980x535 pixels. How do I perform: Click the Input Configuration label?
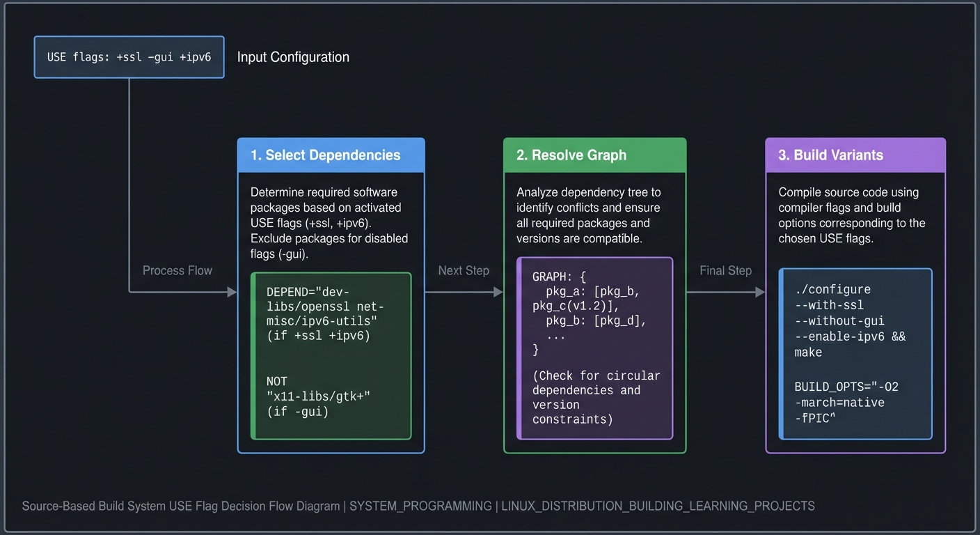293,57
